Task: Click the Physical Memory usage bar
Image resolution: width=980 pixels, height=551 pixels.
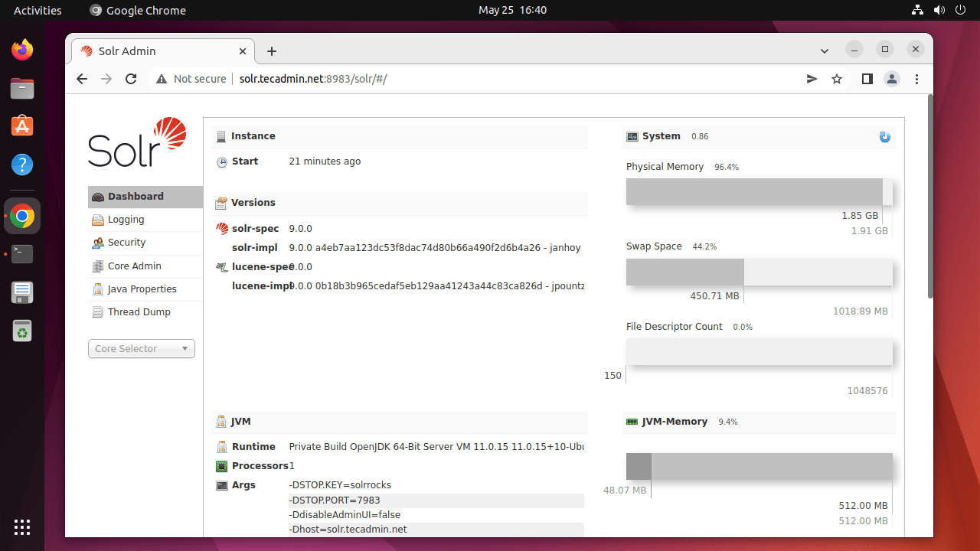Action: point(759,192)
